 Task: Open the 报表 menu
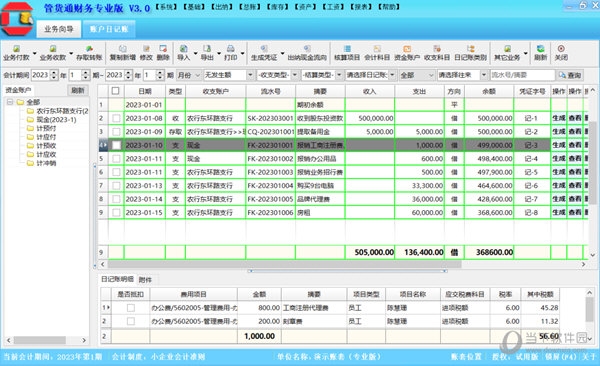(361, 7)
